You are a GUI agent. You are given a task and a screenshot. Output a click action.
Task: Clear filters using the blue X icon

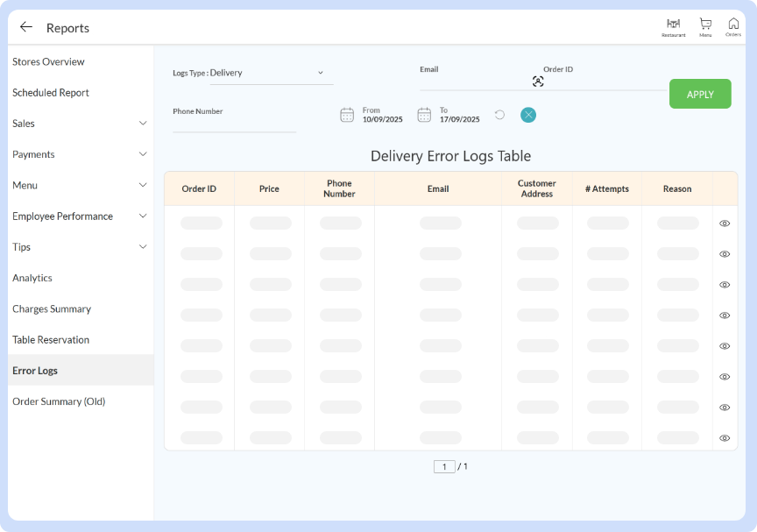pos(528,114)
